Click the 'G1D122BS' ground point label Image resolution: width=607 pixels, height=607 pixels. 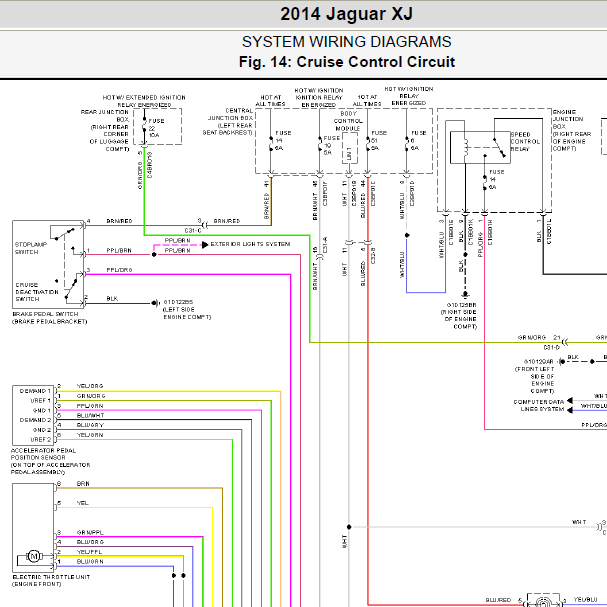point(178,302)
